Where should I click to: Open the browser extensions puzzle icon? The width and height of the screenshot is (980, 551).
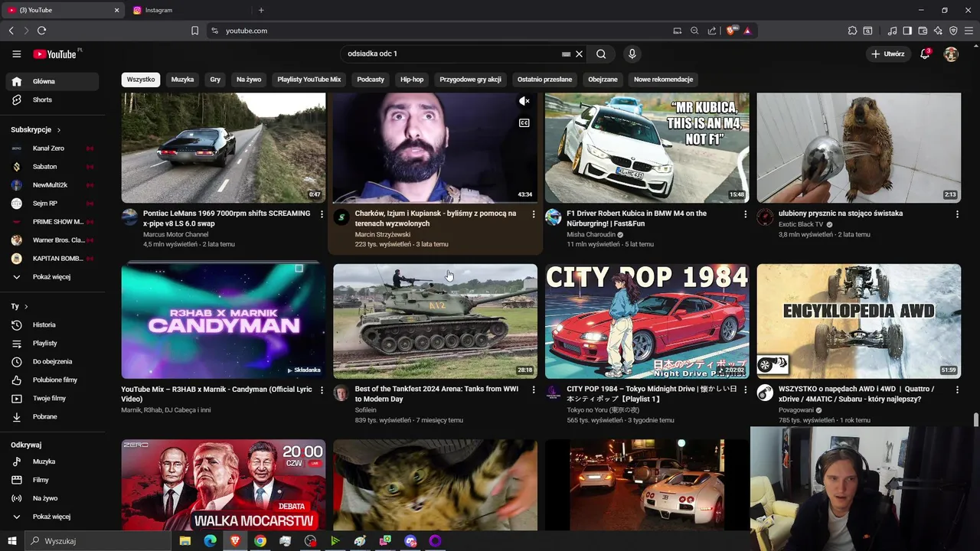(x=852, y=31)
